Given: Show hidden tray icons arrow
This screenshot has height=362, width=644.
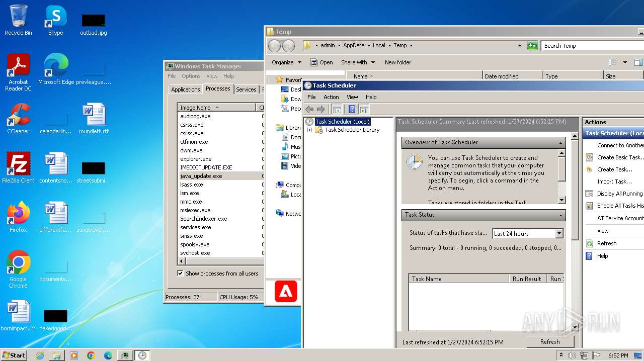Looking at the screenshot, I should point(561,355).
